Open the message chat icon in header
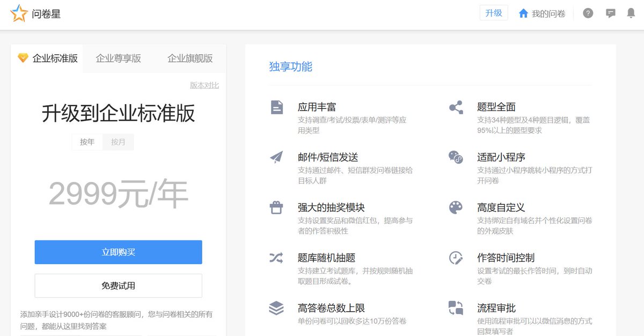644x336 pixels. tap(611, 13)
